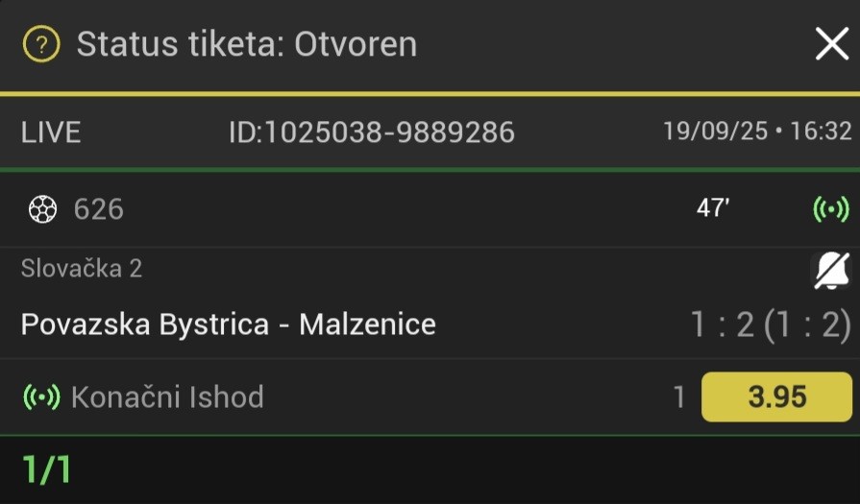This screenshot has height=504, width=860.
Task: Click the Konačni Ishod market label
Action: point(167,396)
